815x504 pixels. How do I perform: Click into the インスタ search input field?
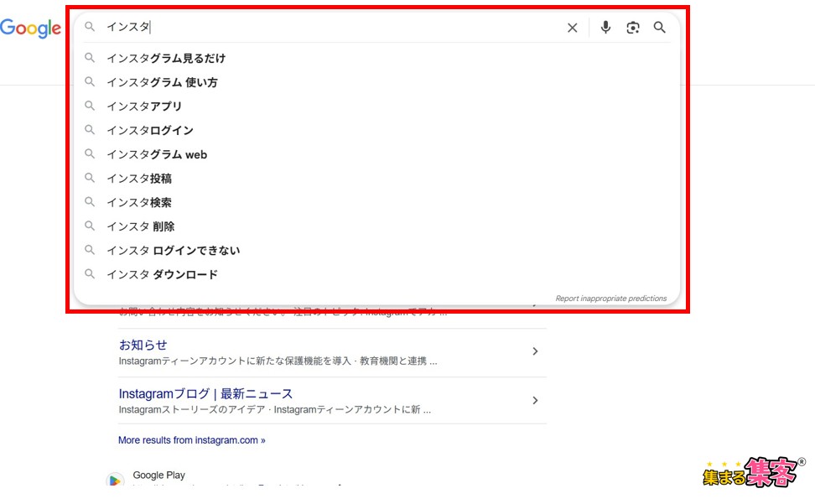[333, 27]
